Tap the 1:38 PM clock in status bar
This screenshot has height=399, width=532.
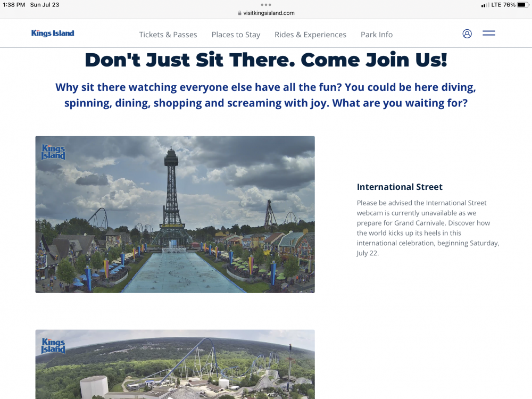pos(14,5)
